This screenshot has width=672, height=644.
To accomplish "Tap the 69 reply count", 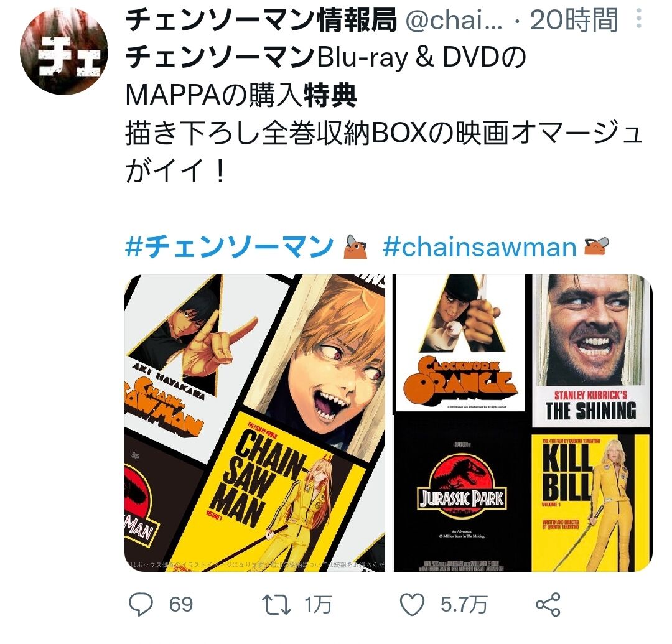I will 181,605.
